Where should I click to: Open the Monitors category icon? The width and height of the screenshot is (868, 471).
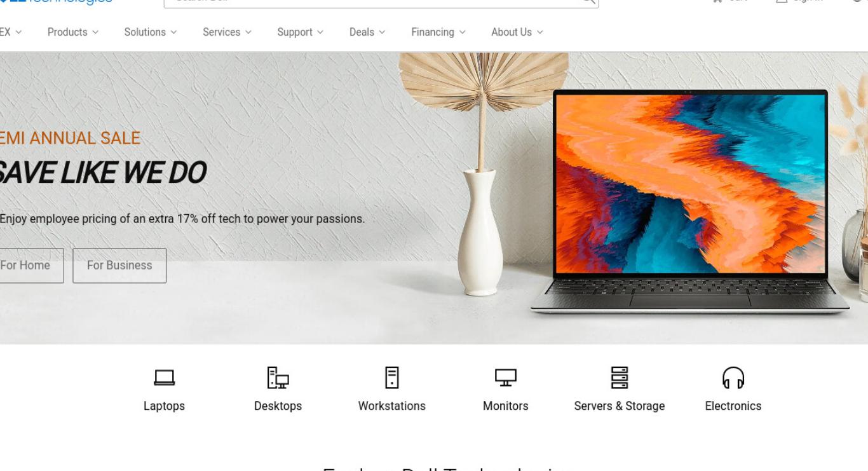(506, 378)
